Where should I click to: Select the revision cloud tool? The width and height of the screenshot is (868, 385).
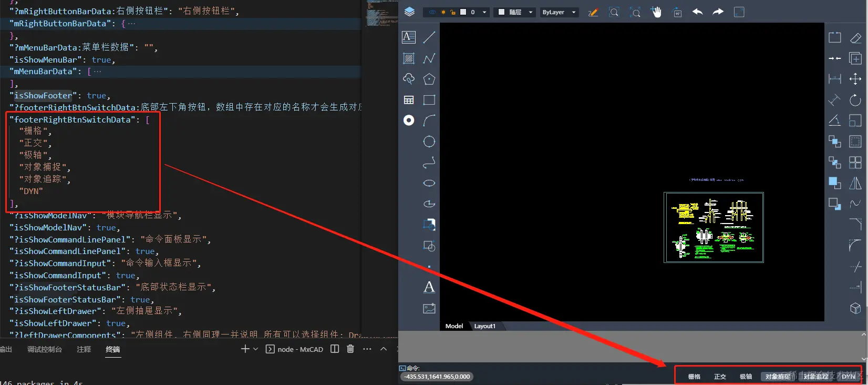[x=409, y=79]
